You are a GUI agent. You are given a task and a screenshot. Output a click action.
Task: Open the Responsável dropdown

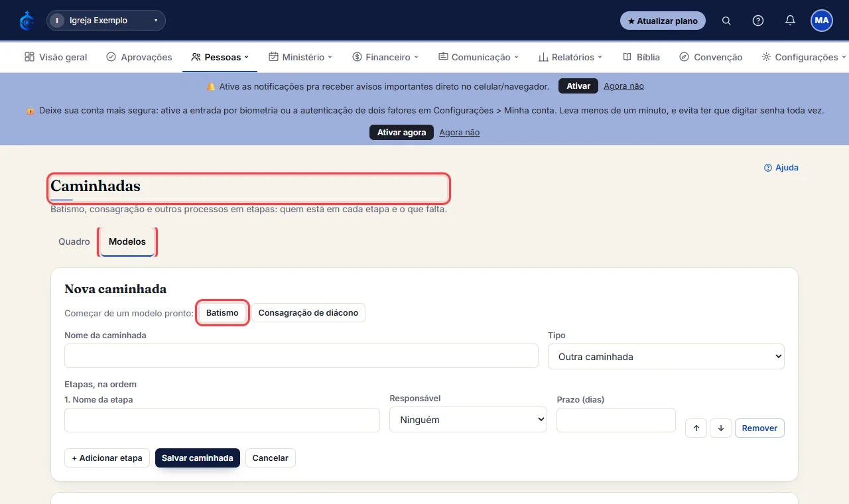pyautogui.click(x=468, y=420)
